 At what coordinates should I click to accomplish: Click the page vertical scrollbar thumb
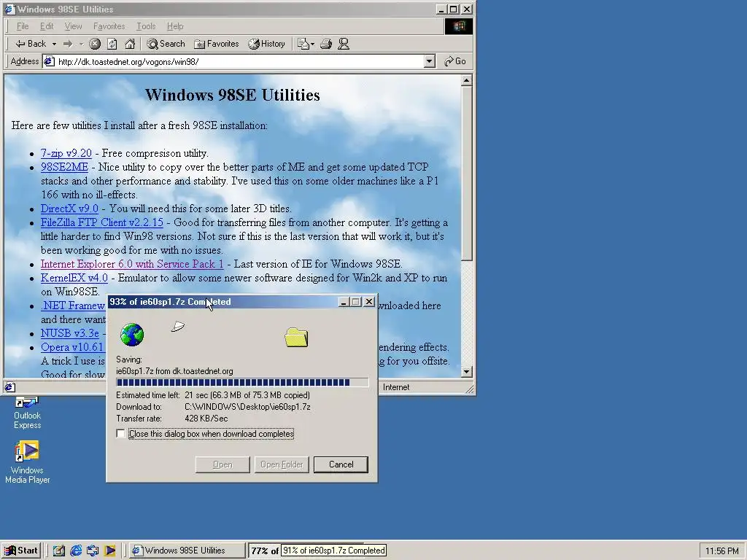click(466, 174)
